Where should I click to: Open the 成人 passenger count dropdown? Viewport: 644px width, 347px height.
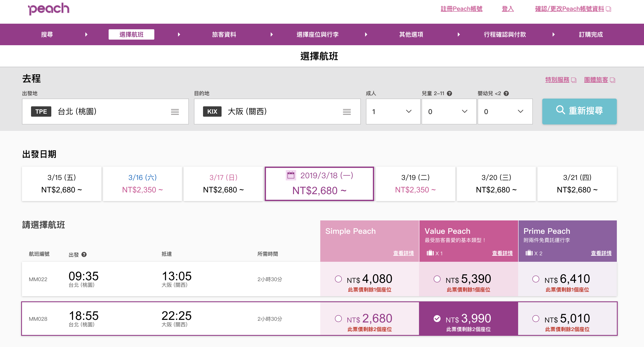[x=393, y=112]
